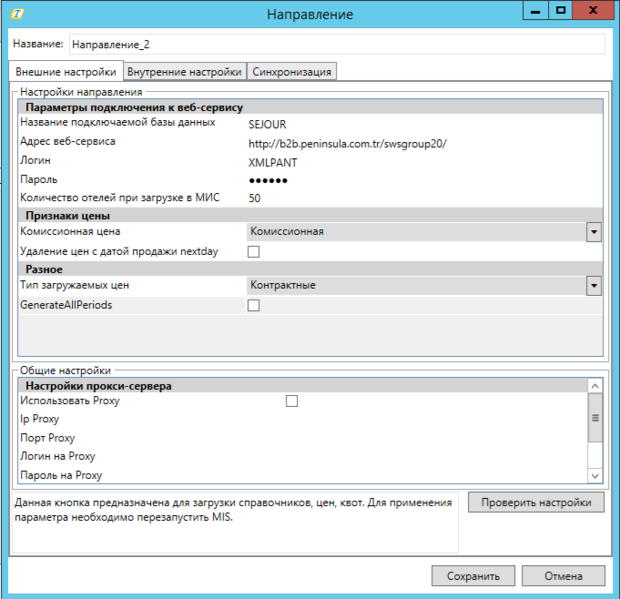
Task: Close the Направление dialog window
Action: point(594,11)
